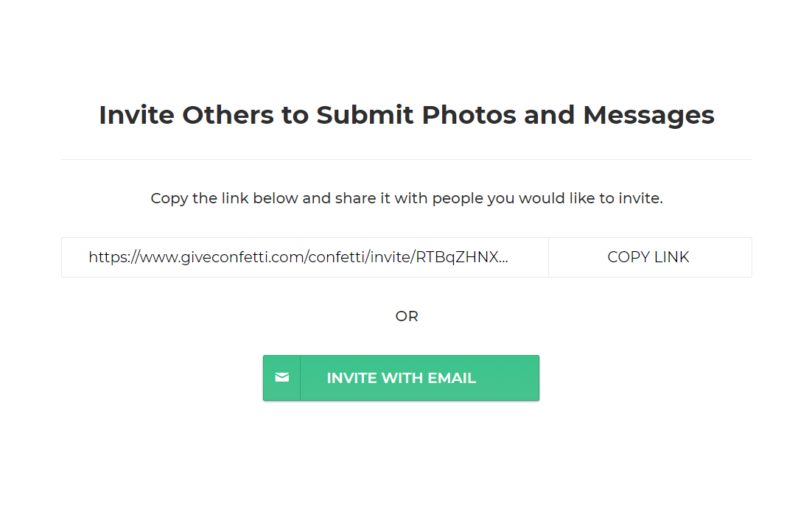Click the horizontal divider under the heading
Image resolution: width=812 pixels, height=523 pixels.
pos(406,159)
